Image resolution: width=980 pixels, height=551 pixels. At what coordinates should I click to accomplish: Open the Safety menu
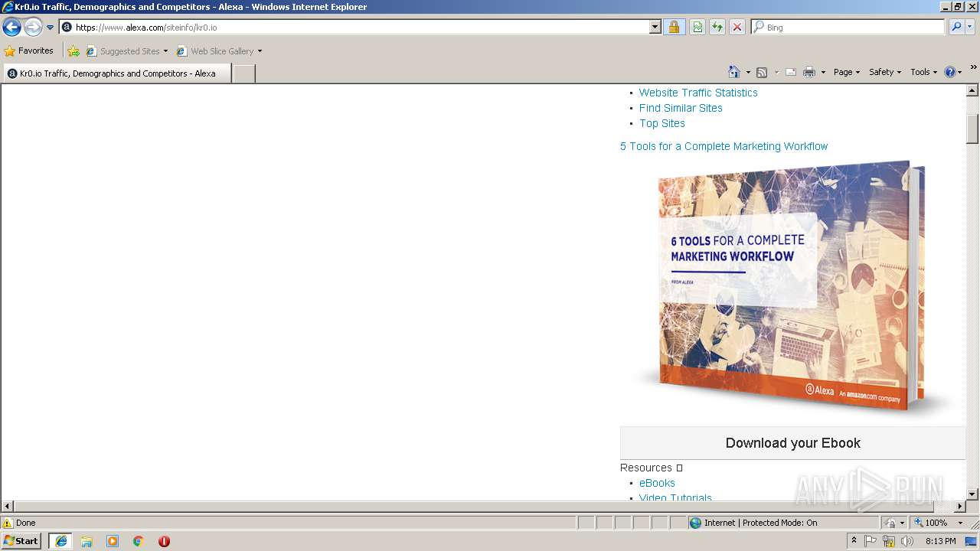pyautogui.click(x=885, y=72)
